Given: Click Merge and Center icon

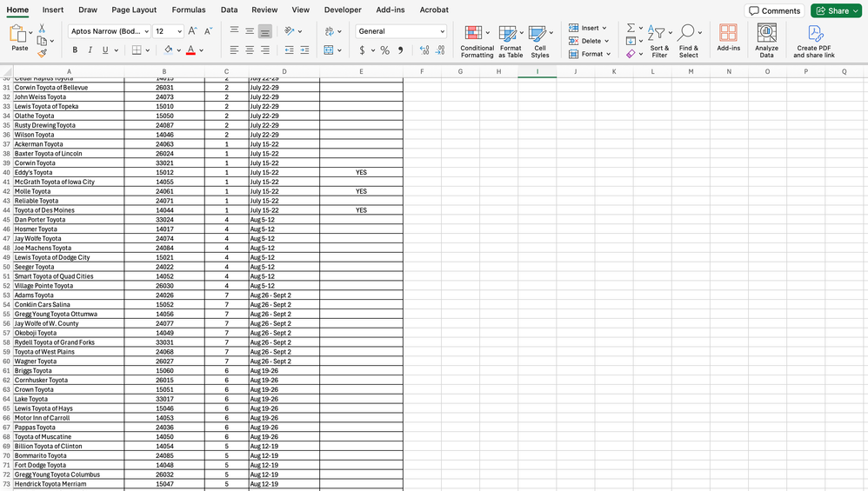Looking at the screenshot, I should click(329, 50).
